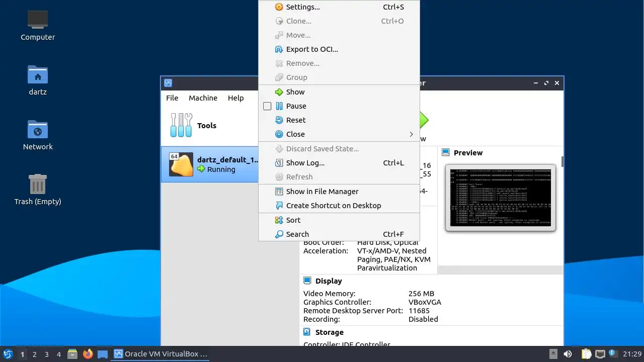Open the volume control in the tray

point(568,354)
